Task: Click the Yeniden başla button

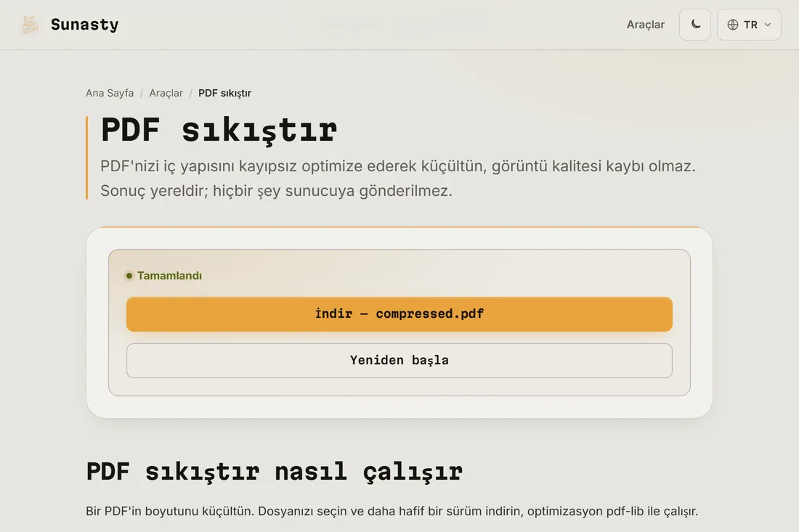Action: [x=399, y=361]
